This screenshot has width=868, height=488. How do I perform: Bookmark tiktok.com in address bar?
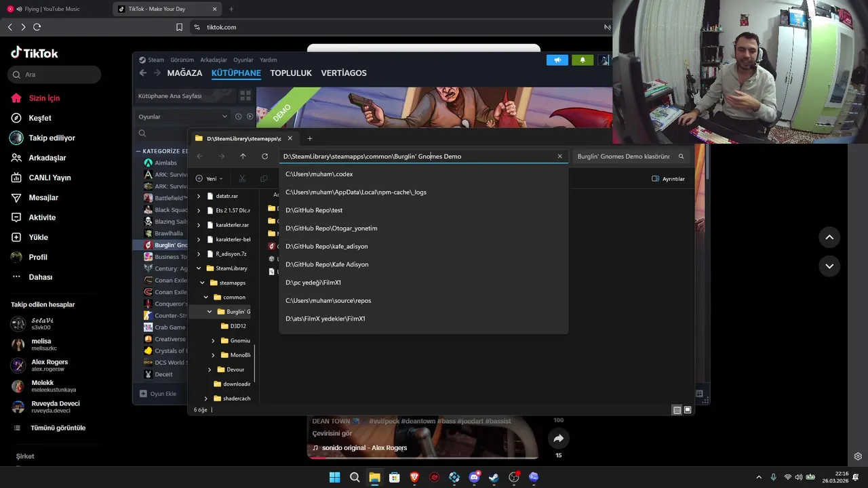point(179,27)
